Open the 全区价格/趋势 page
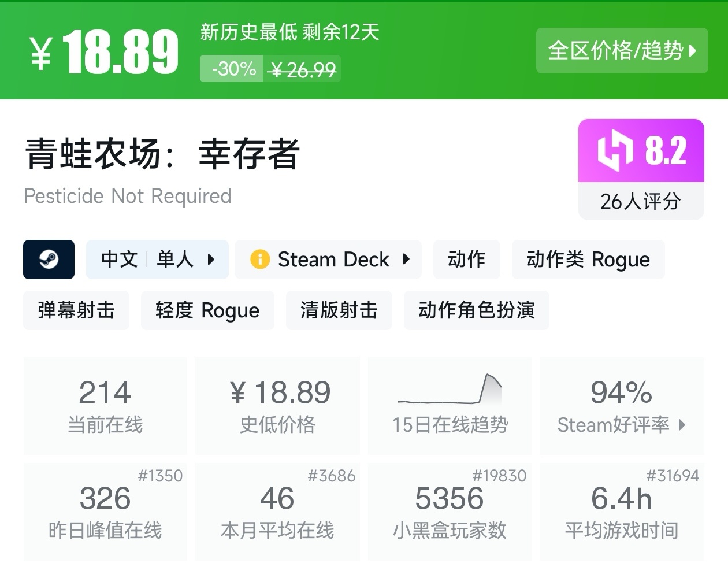Viewport: 728px width, 563px height. tap(622, 51)
